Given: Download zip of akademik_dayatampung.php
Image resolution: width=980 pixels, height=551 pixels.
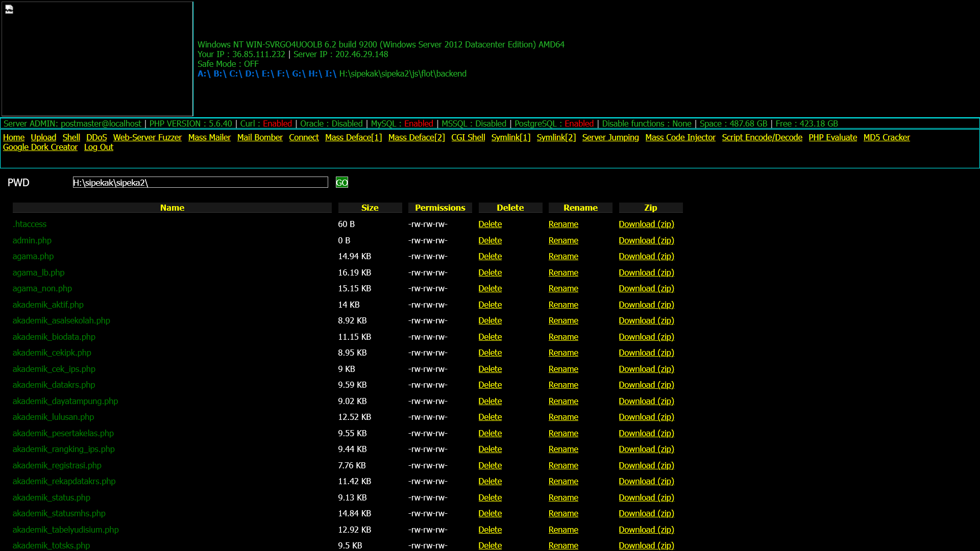Looking at the screenshot, I should coord(646,401).
